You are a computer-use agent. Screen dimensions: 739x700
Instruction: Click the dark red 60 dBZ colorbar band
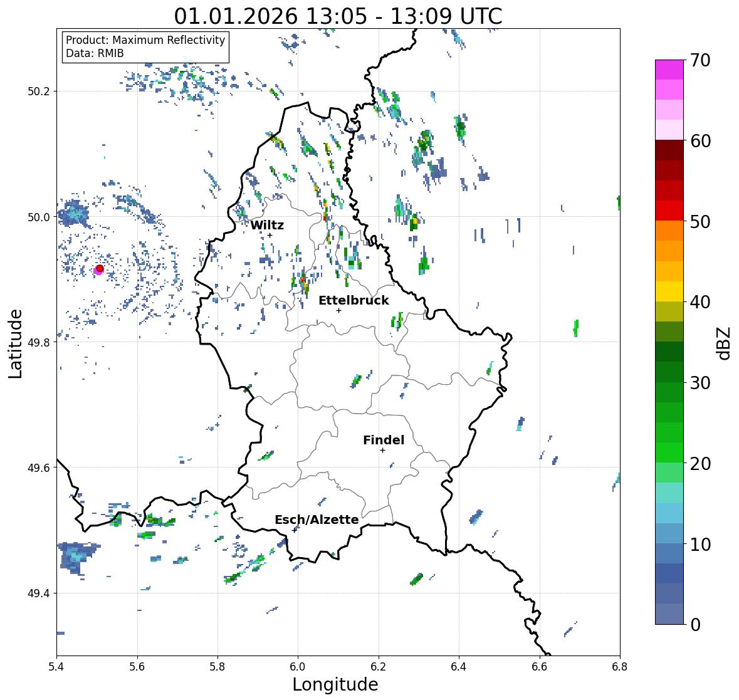point(669,150)
